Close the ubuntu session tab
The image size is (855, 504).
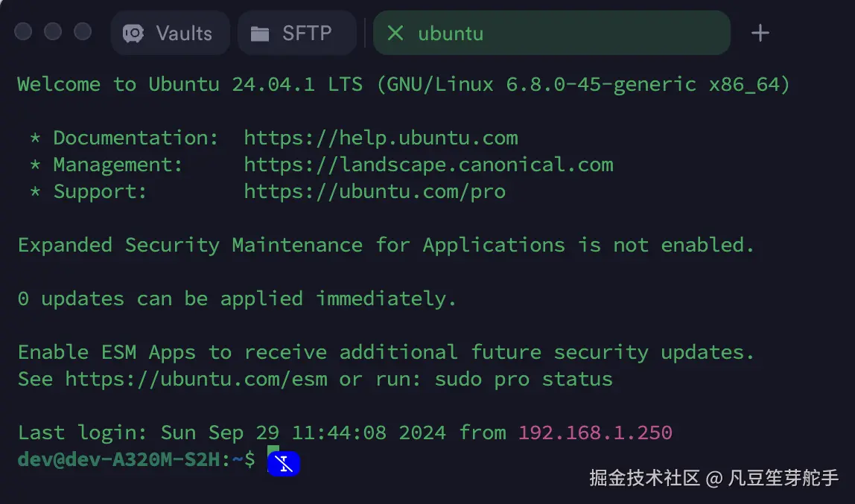395,33
